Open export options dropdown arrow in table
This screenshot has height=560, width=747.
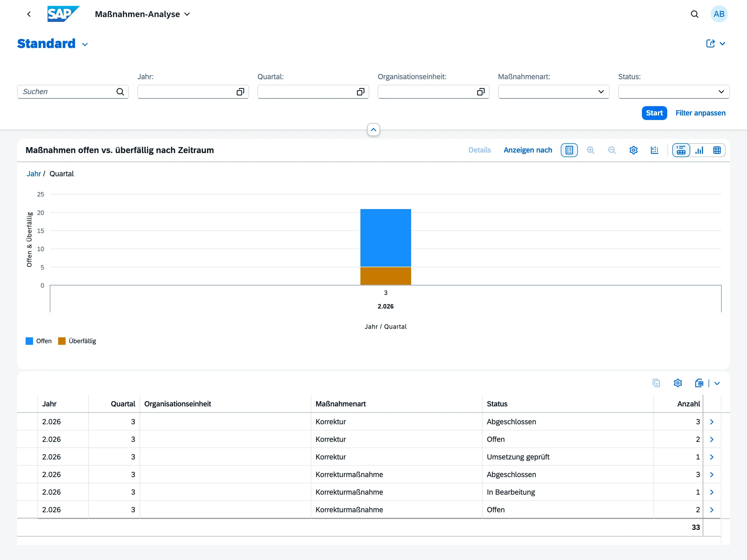717,383
